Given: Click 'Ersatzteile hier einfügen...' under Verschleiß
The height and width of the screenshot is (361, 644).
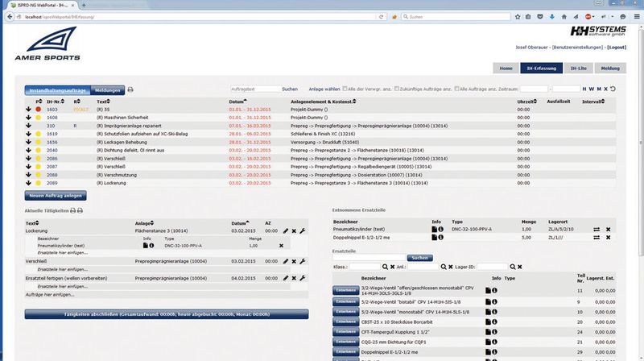Looking at the screenshot, I should pyautogui.click(x=63, y=270).
